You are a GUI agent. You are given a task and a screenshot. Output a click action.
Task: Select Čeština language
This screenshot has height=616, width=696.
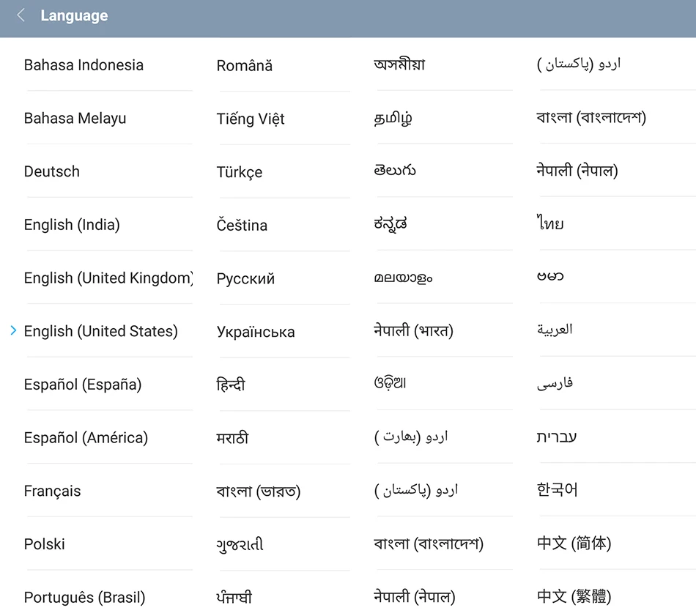click(242, 225)
